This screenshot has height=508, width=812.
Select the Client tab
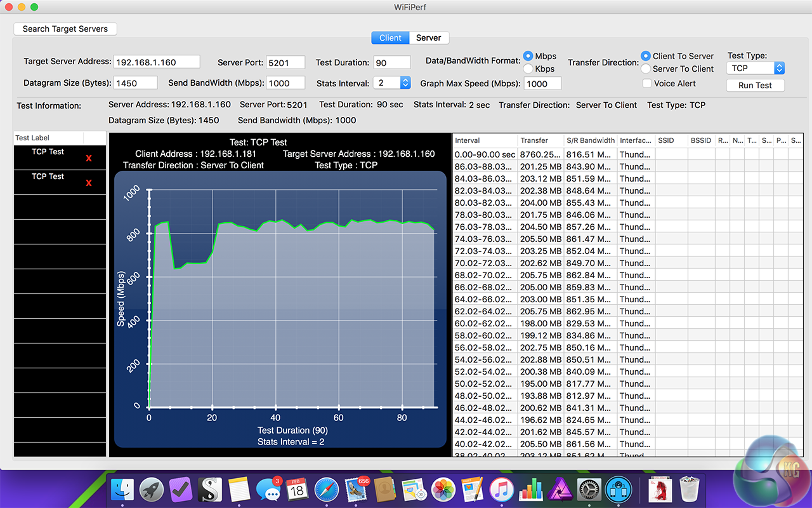click(x=390, y=38)
